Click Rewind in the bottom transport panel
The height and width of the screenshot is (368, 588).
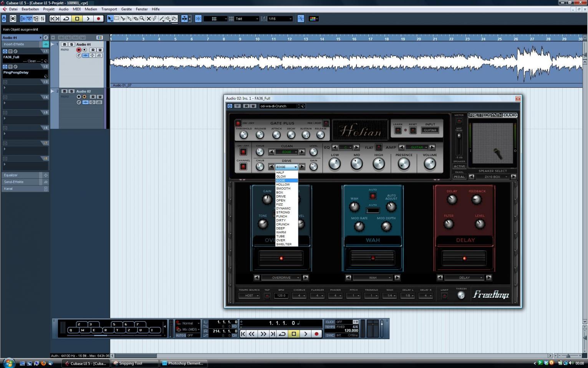pyautogui.click(x=252, y=334)
